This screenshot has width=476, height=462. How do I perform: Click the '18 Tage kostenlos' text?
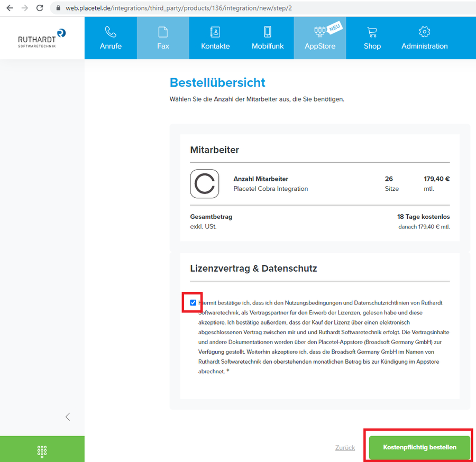[424, 217]
